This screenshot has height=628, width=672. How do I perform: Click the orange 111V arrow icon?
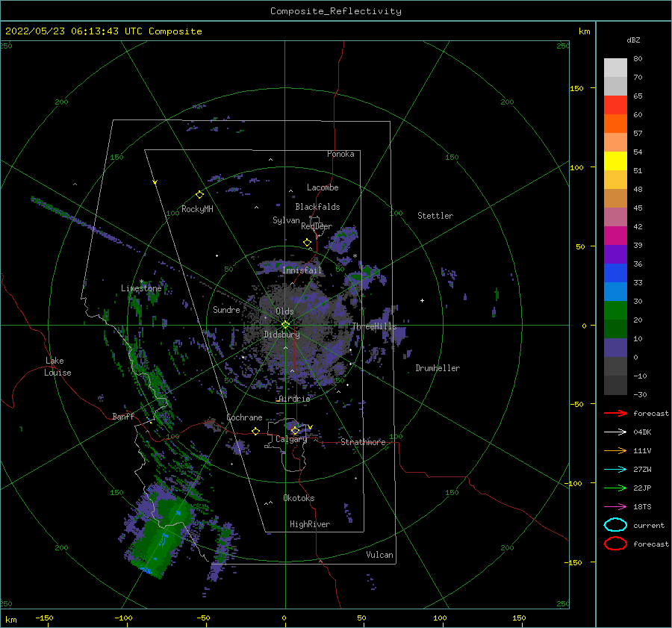pos(615,450)
